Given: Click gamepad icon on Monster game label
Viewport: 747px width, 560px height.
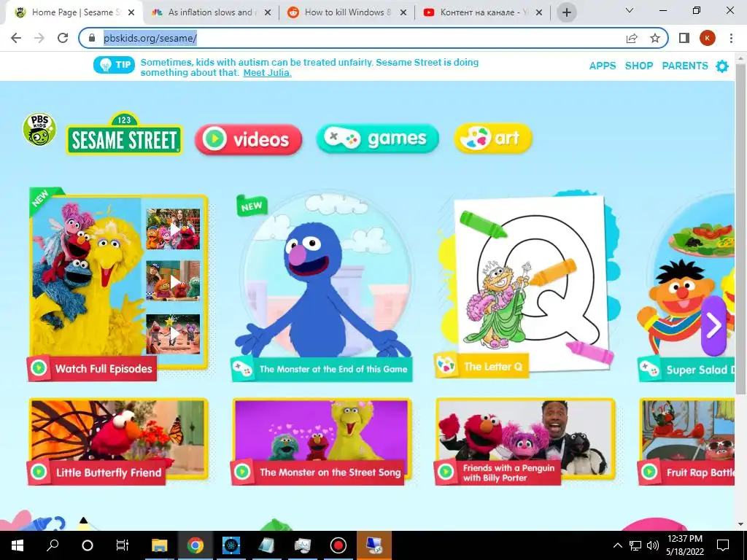Looking at the screenshot, I should click(x=242, y=369).
